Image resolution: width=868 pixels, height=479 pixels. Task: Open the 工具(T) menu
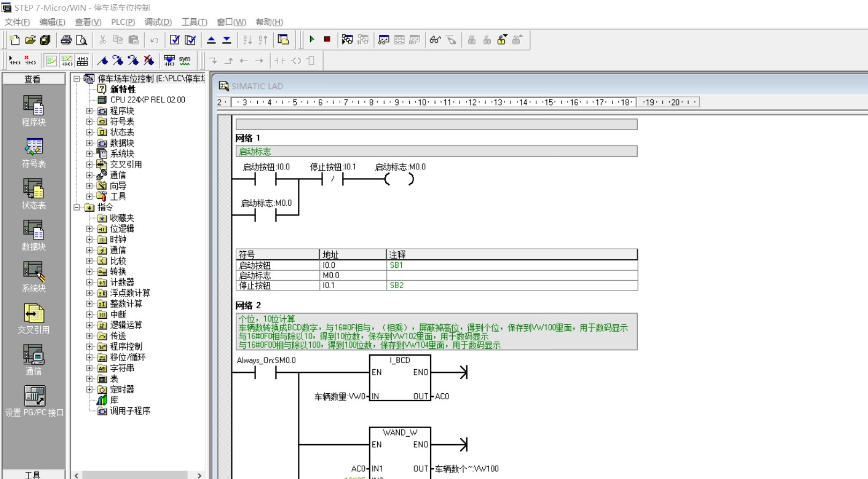pyautogui.click(x=194, y=22)
